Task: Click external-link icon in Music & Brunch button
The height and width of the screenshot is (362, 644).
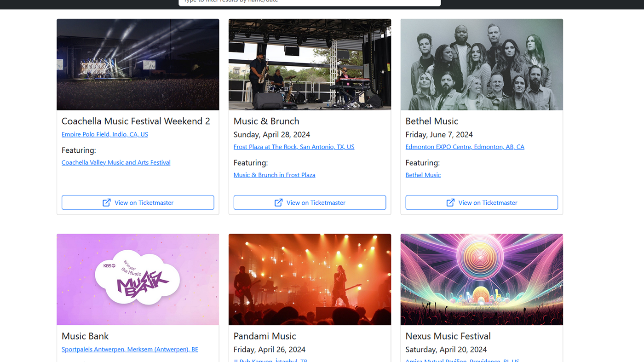Action: [x=279, y=202]
